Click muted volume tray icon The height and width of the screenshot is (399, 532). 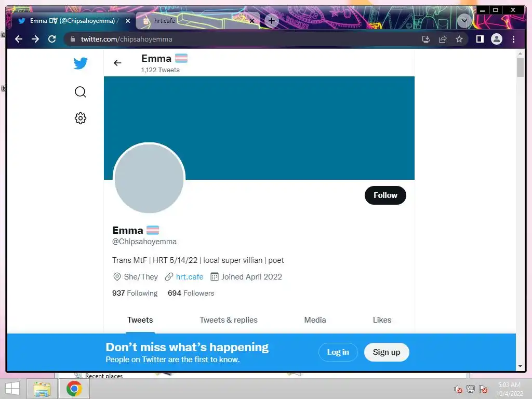[x=458, y=389]
